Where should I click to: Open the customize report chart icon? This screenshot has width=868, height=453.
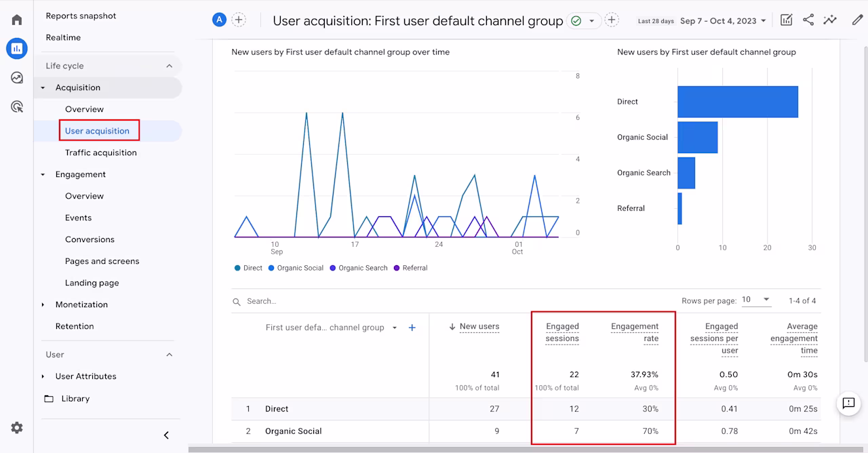[x=786, y=20]
